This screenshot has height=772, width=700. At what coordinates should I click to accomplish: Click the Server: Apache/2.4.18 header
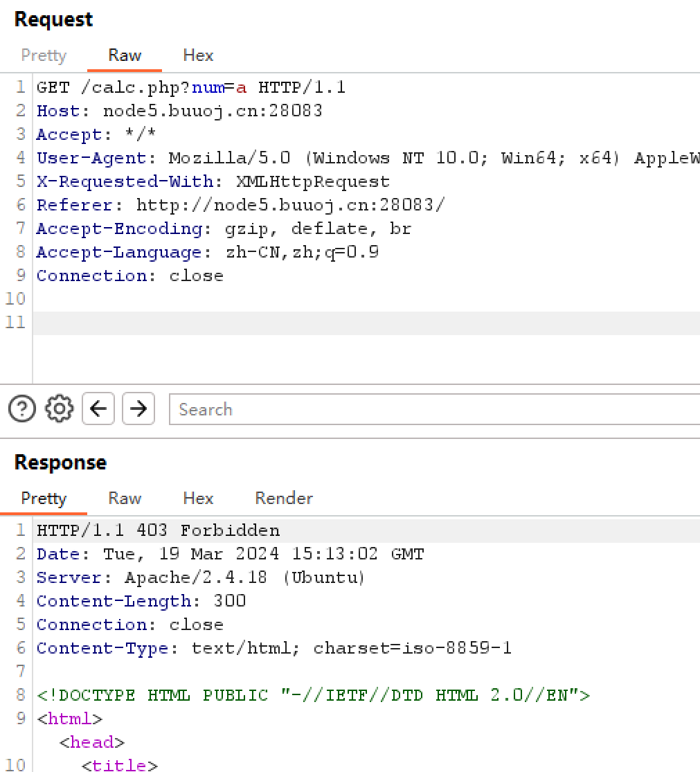point(201,577)
